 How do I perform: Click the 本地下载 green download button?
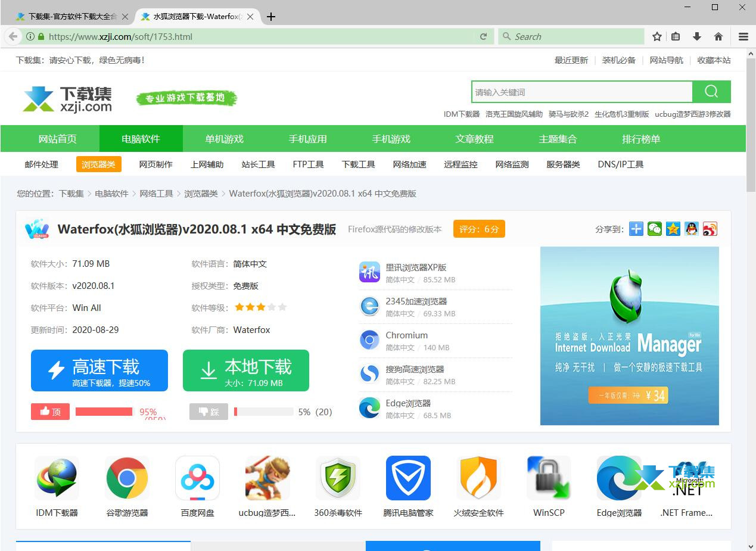point(246,371)
